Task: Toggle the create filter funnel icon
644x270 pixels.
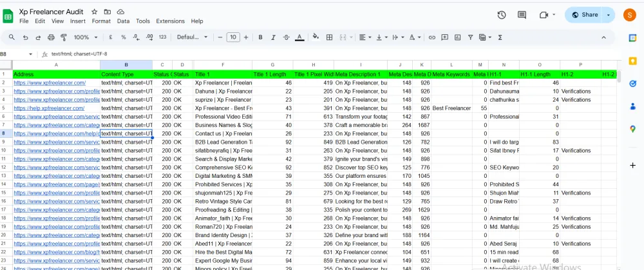Action: (x=471, y=37)
